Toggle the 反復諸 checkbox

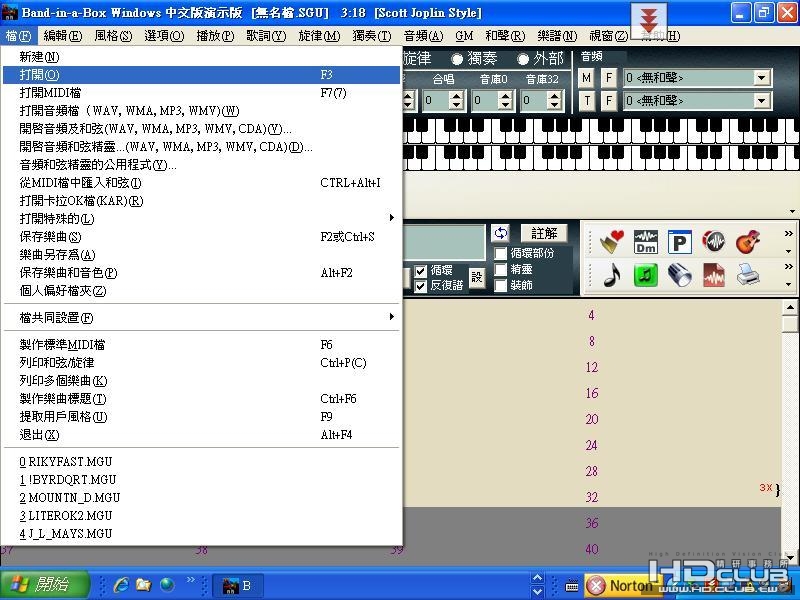[420, 286]
